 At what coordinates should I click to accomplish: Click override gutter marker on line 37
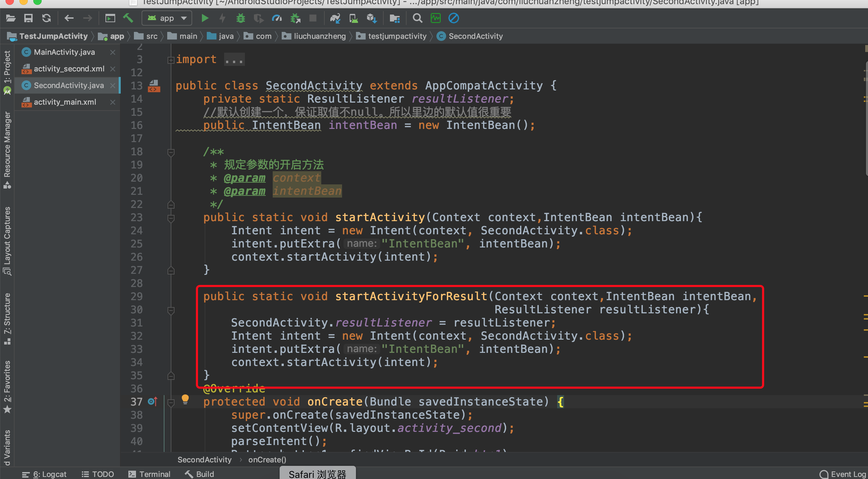click(153, 402)
